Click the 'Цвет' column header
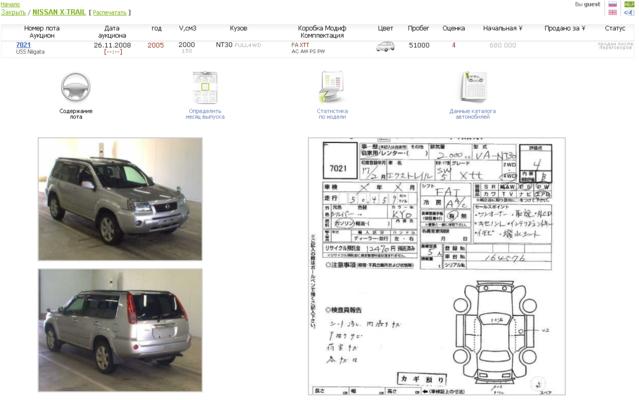Viewport: 639px width, 400px height. click(385, 28)
